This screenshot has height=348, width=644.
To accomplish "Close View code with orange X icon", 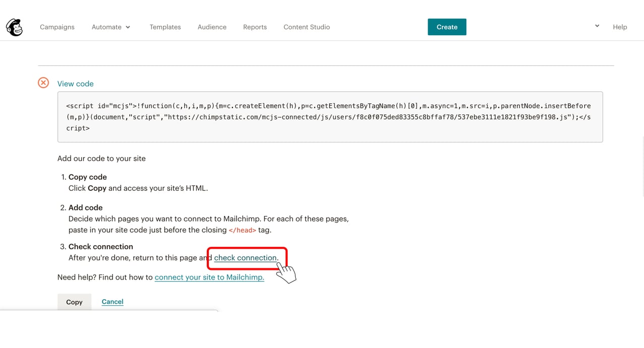I will (43, 83).
